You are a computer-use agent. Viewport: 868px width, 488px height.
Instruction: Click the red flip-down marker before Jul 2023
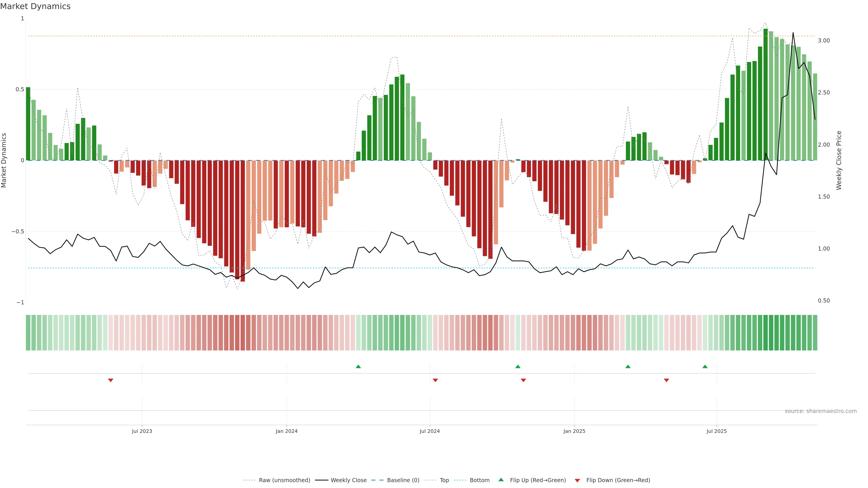click(111, 380)
